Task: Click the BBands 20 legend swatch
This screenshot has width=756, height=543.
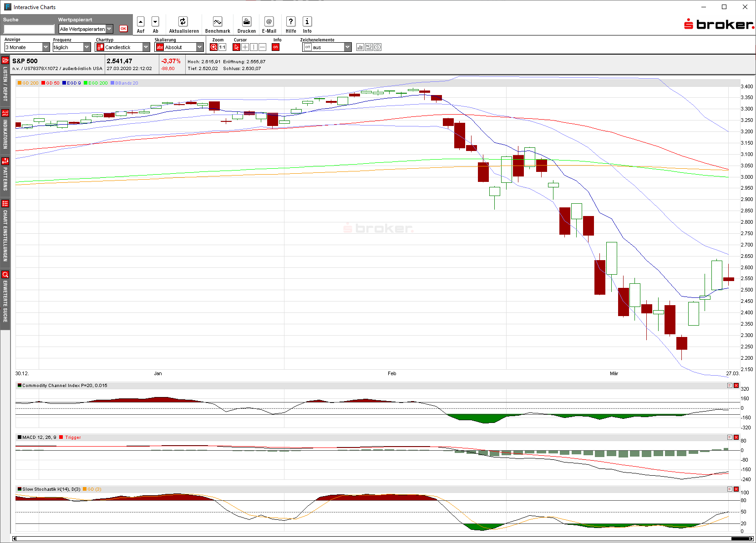Action: pyautogui.click(x=112, y=83)
